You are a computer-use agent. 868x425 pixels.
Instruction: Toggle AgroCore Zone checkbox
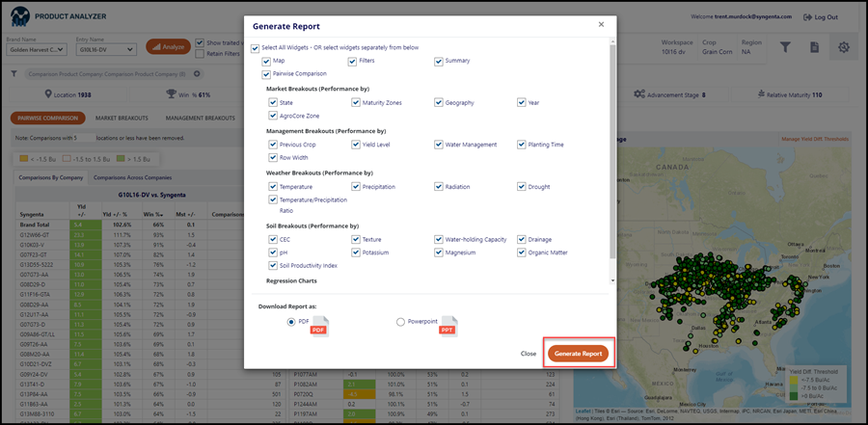[273, 117]
